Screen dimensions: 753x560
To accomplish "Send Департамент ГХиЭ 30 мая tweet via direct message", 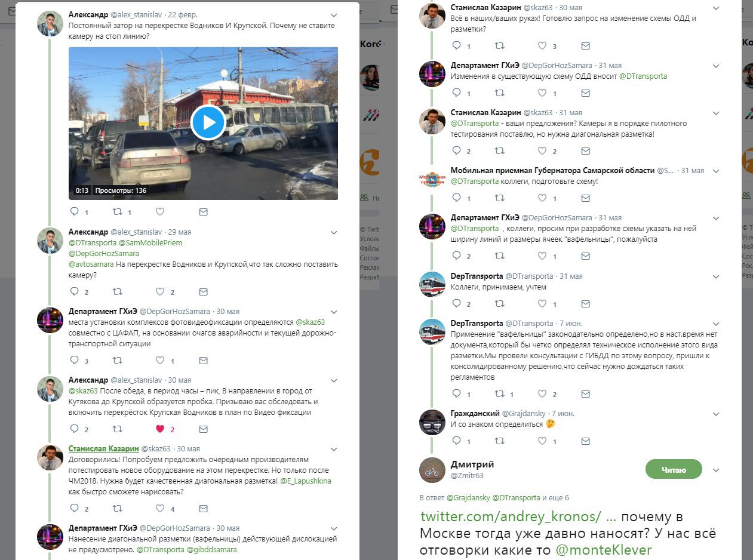I will coord(203,361).
